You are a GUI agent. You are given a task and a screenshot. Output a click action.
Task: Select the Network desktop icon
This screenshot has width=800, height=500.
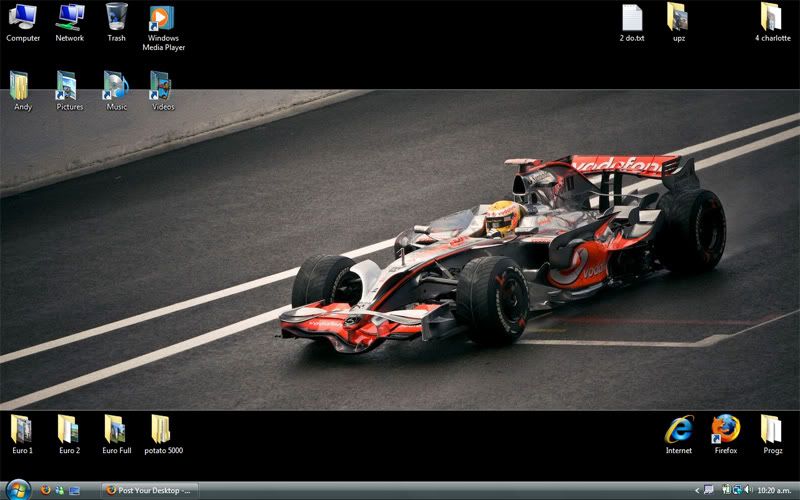click(x=70, y=18)
